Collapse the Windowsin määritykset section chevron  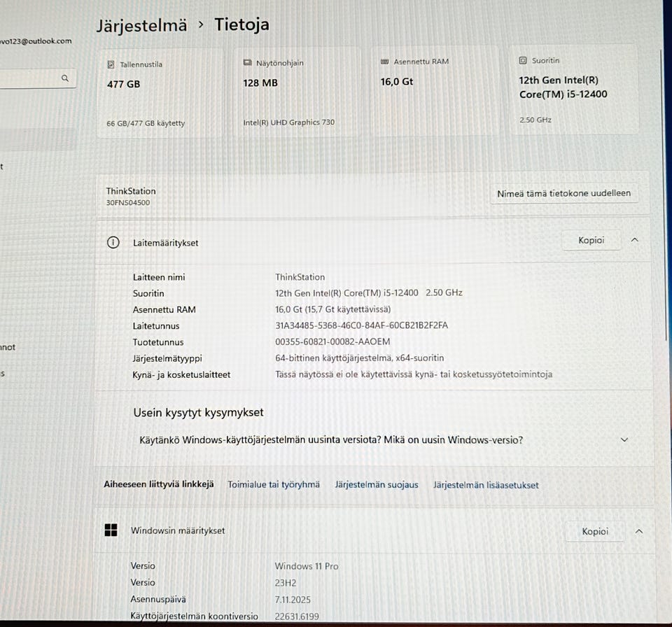639,531
